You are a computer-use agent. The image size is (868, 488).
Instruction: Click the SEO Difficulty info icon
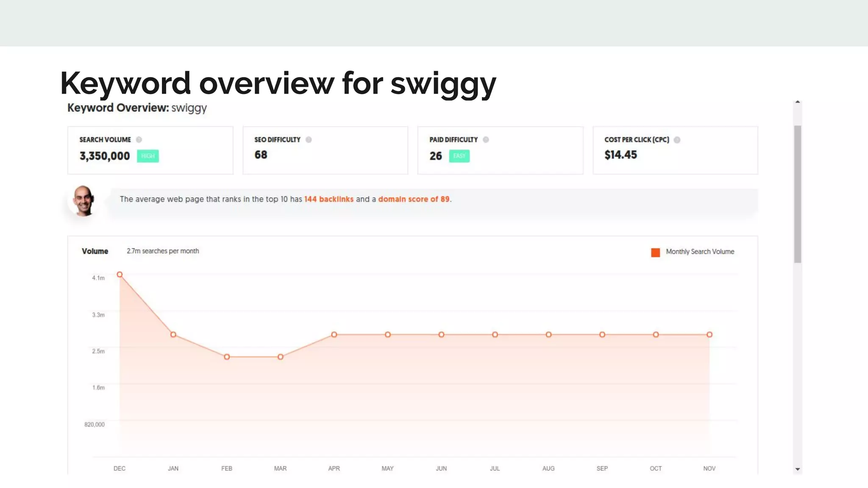(x=309, y=140)
